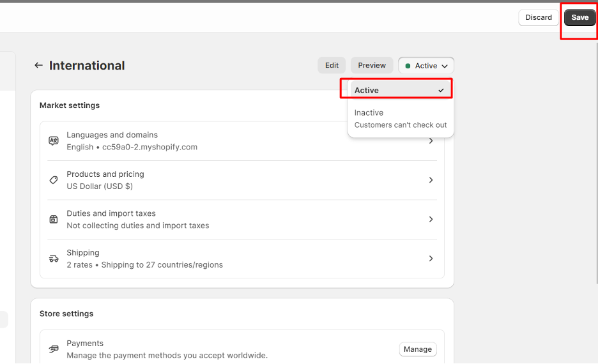
Task: Click the green status dot in Active button
Action: 408,66
